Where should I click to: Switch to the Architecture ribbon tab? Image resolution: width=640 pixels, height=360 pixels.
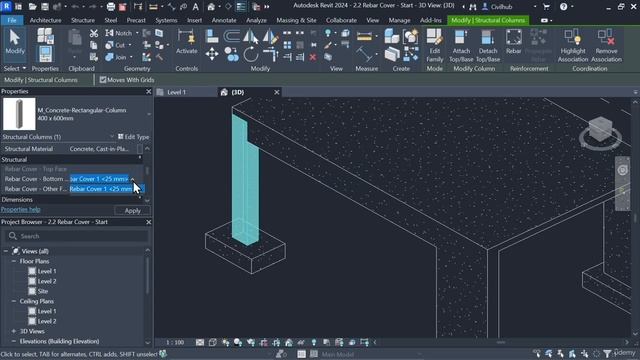click(45, 20)
